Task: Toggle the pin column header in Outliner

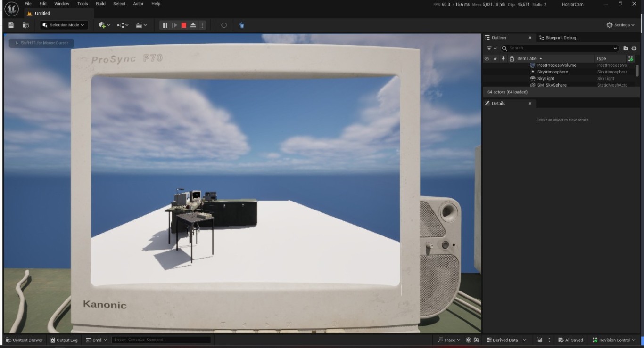Action: pyautogui.click(x=504, y=59)
